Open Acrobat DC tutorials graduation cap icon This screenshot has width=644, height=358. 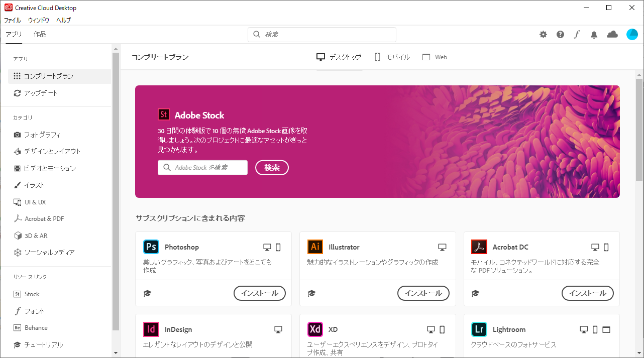point(475,293)
